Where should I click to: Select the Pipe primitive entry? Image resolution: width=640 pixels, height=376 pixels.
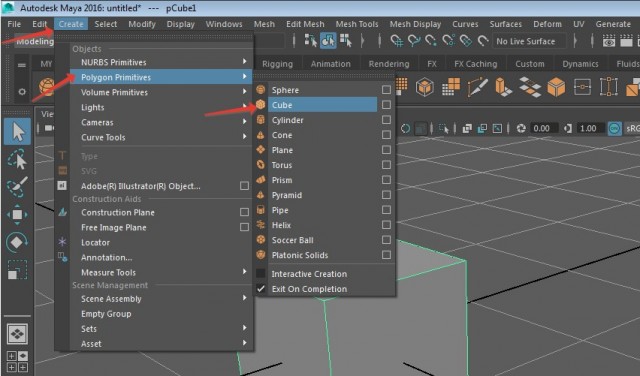point(280,210)
